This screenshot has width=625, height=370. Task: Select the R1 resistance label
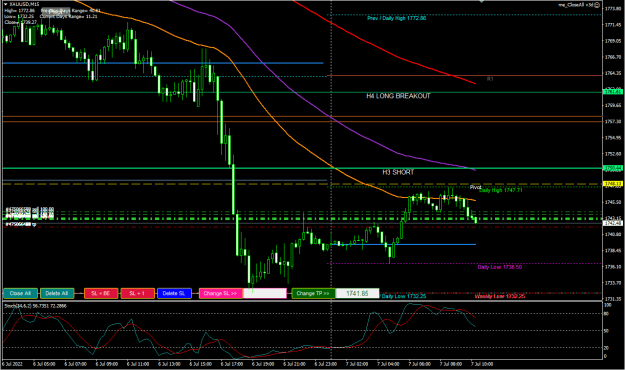click(490, 79)
